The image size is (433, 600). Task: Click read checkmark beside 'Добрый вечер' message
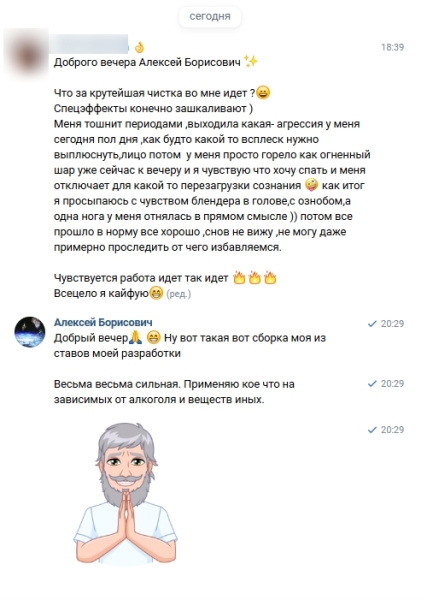coord(372,324)
